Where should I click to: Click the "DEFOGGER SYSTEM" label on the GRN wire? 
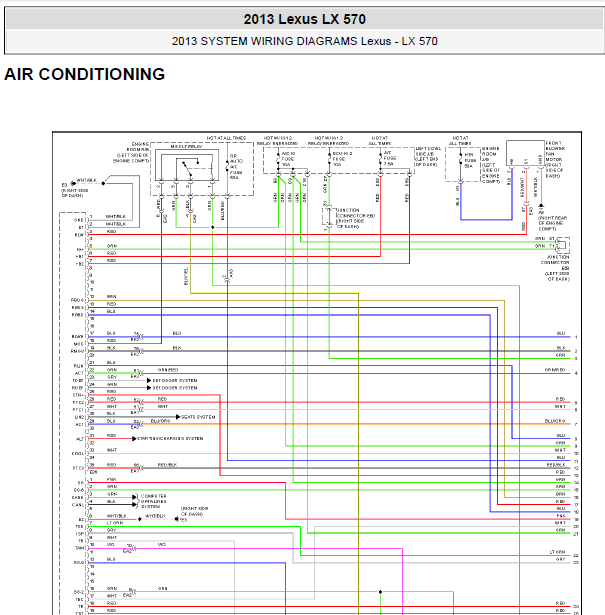point(175,388)
